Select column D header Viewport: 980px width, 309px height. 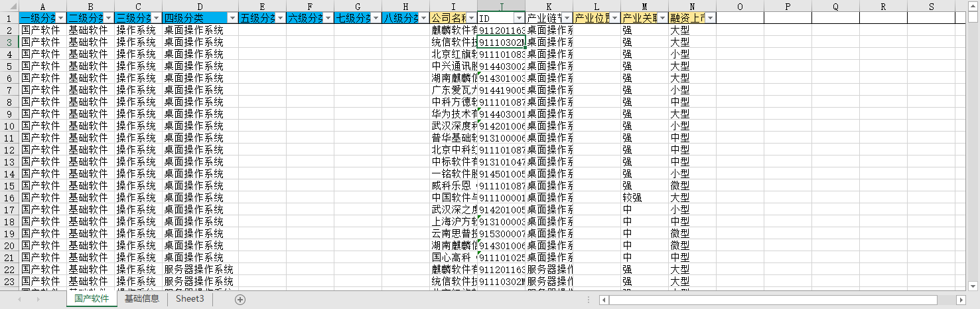200,6
